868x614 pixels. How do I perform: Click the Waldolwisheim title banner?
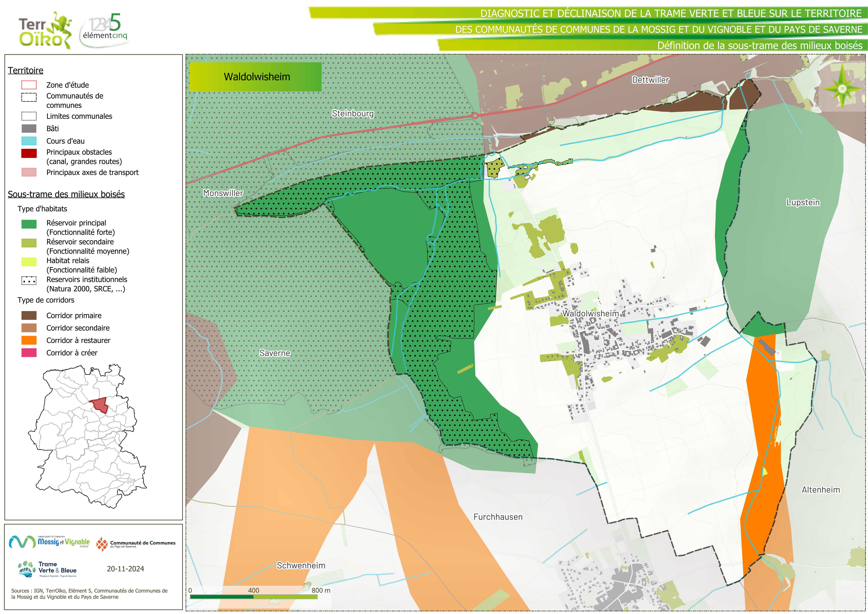click(x=255, y=77)
